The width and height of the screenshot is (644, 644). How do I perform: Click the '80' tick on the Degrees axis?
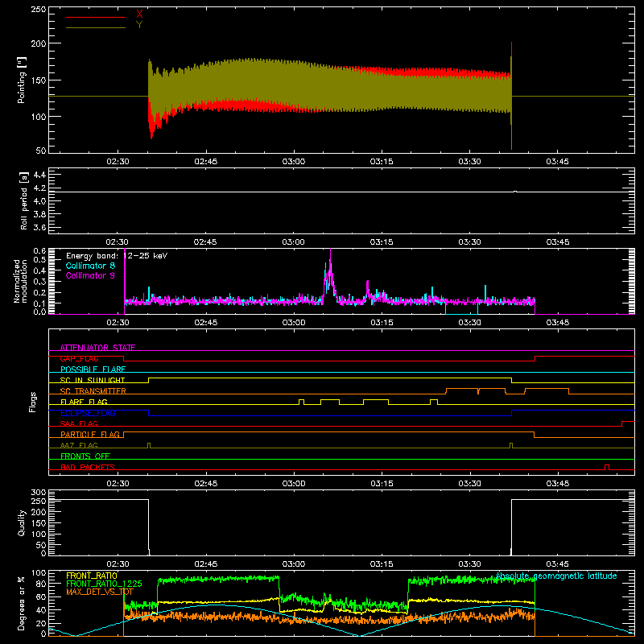pos(42,583)
